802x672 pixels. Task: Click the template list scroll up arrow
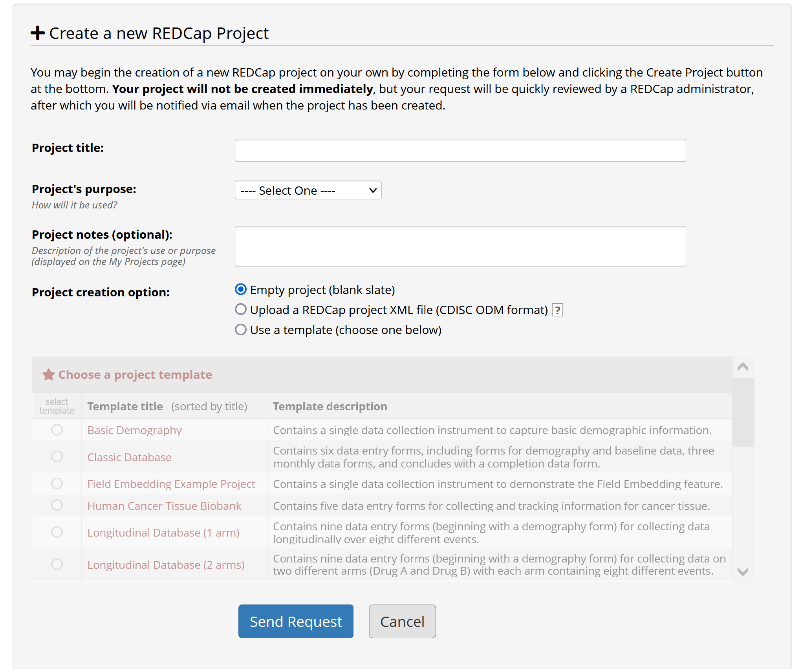tap(743, 367)
